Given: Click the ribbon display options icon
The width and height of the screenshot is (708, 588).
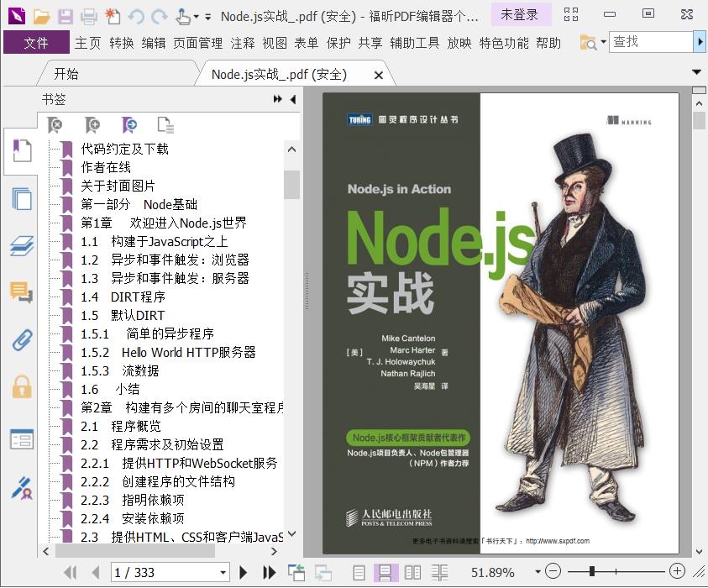Looking at the screenshot, I should pyautogui.click(x=571, y=14).
